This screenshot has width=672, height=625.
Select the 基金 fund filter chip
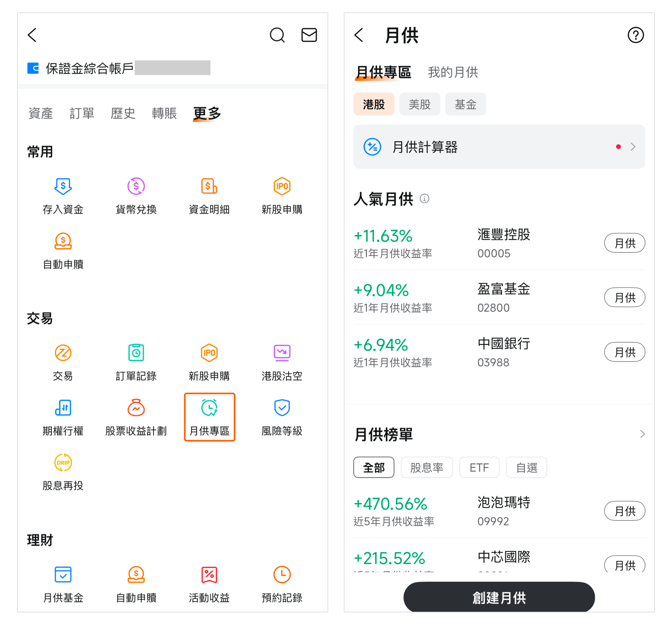point(465,104)
